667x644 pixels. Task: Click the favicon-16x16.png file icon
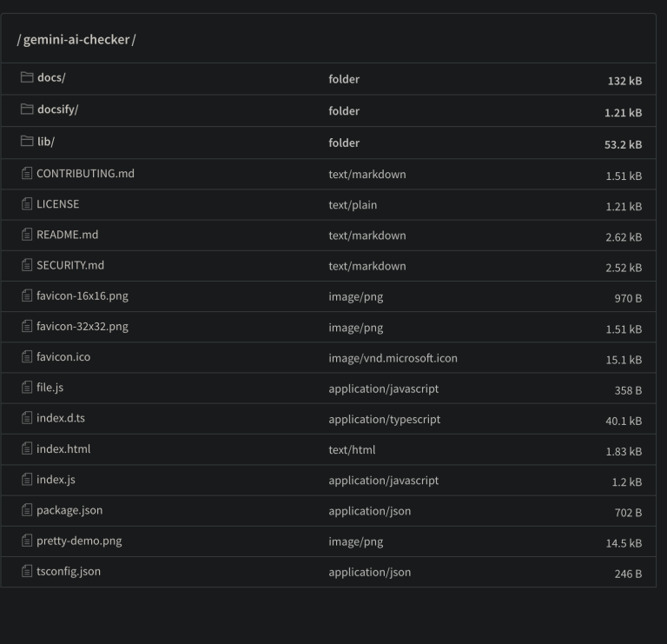pos(27,295)
